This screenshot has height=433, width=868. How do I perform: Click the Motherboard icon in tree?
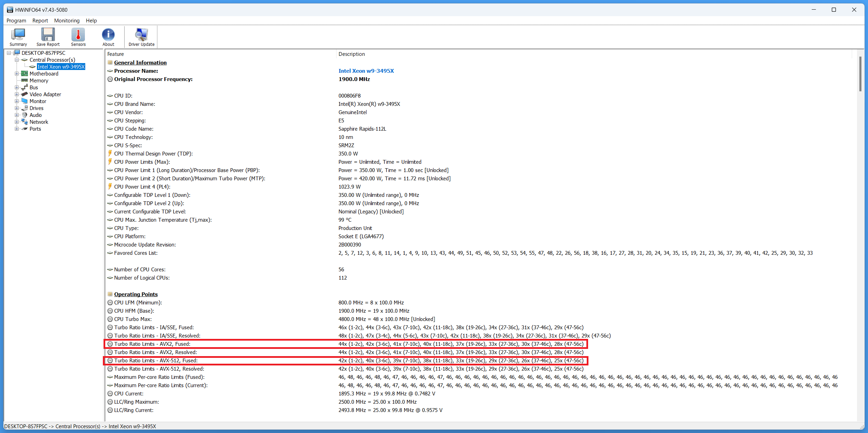pos(25,73)
